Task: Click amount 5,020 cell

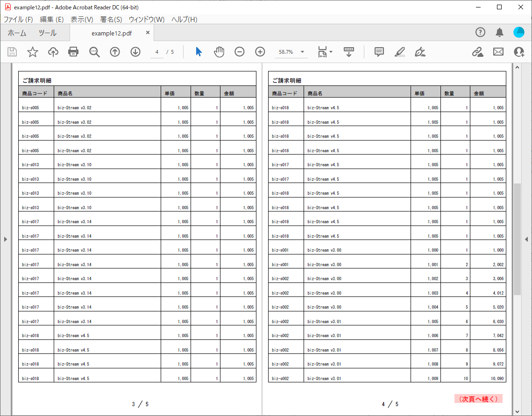Action: tap(498, 307)
